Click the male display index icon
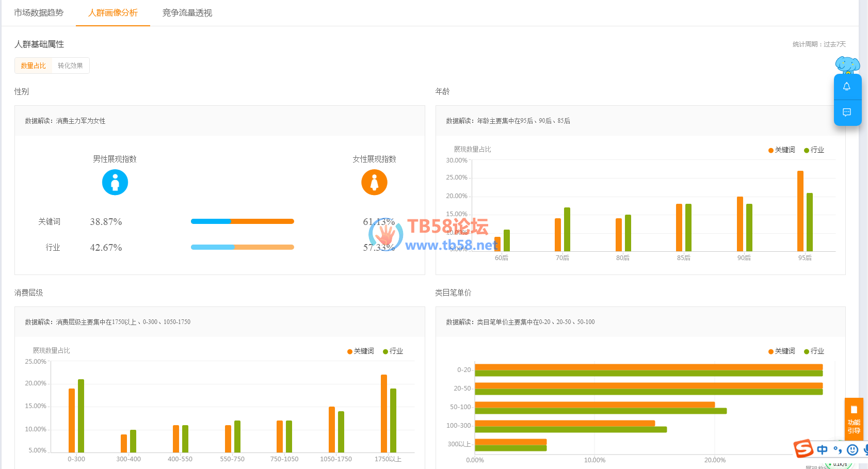Image resolution: width=868 pixels, height=469 pixels. click(115, 183)
